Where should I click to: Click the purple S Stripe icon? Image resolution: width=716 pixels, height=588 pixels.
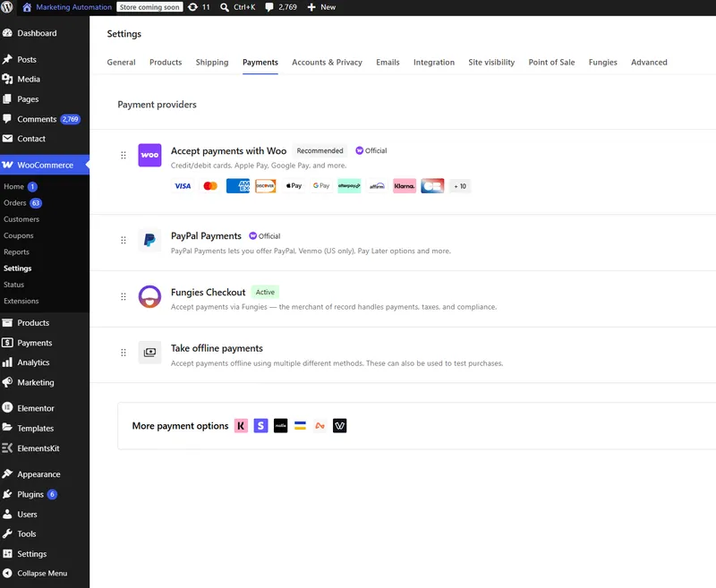point(260,426)
